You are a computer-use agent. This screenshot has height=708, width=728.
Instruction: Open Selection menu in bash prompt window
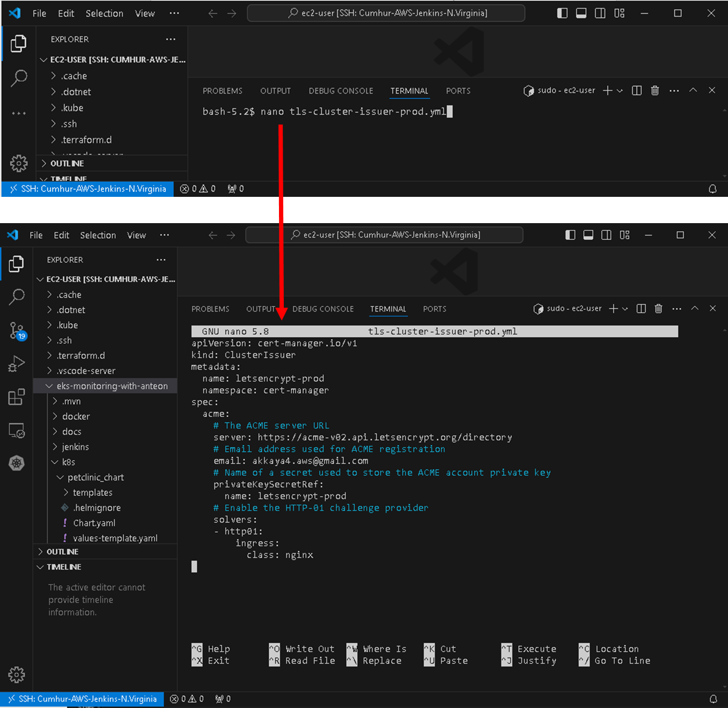[104, 13]
